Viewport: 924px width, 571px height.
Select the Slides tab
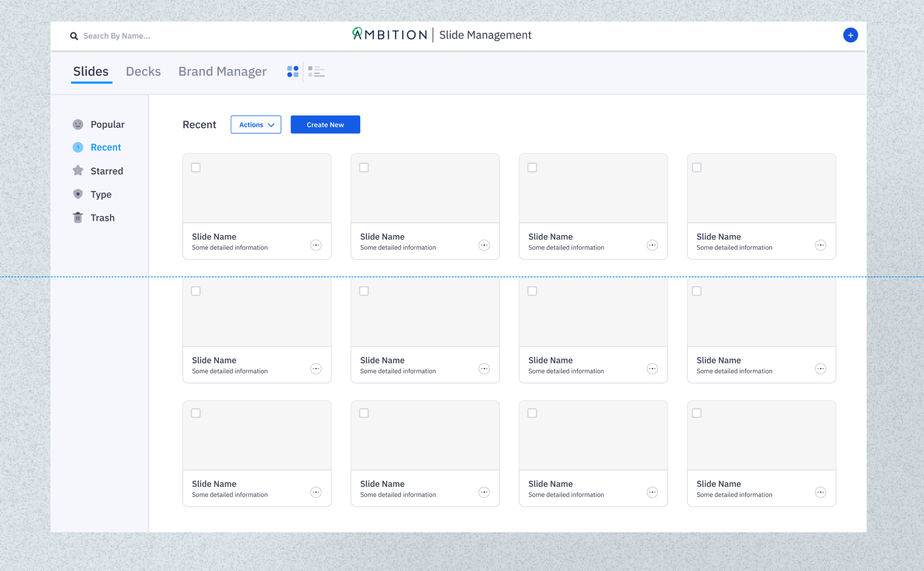[91, 72]
